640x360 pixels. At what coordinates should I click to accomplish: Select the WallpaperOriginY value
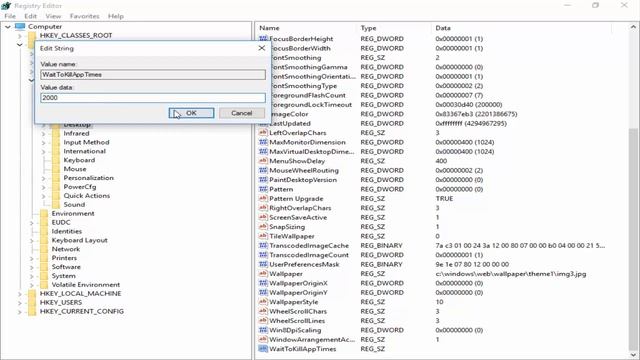click(298, 292)
